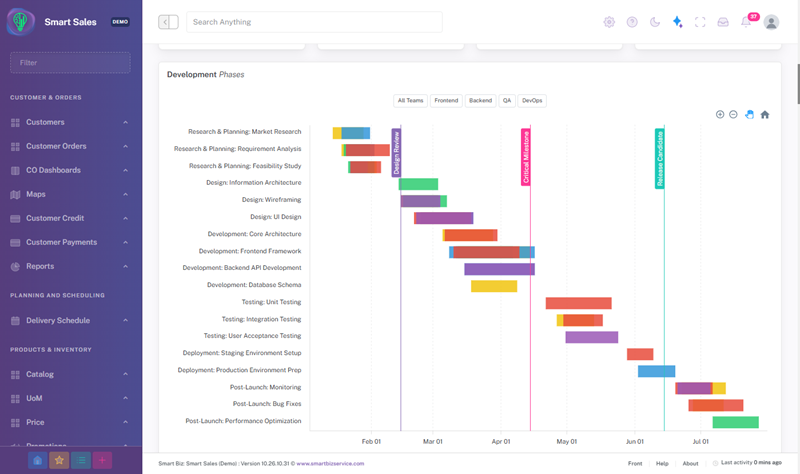Viewport: 800px width, 474px height.
Task: Click the Delivery Schedule calendar icon
Action: coord(15,320)
